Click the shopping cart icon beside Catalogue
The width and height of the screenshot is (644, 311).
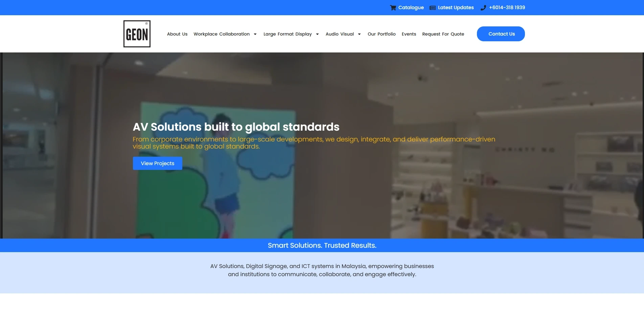tap(393, 7)
